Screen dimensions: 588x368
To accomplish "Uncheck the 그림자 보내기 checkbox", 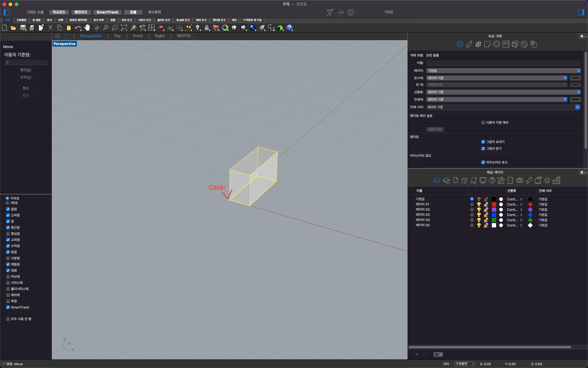I will pos(483,142).
